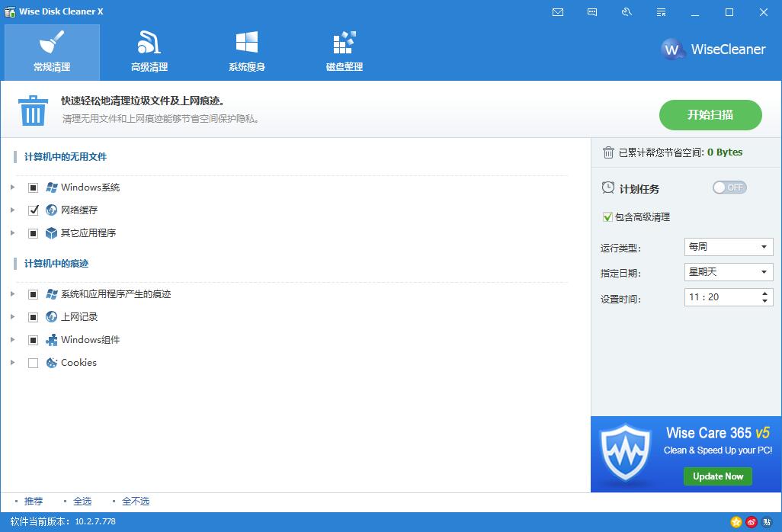Open the feedback email icon in titlebar
Screen dimensions: 782x532
(x=557, y=12)
